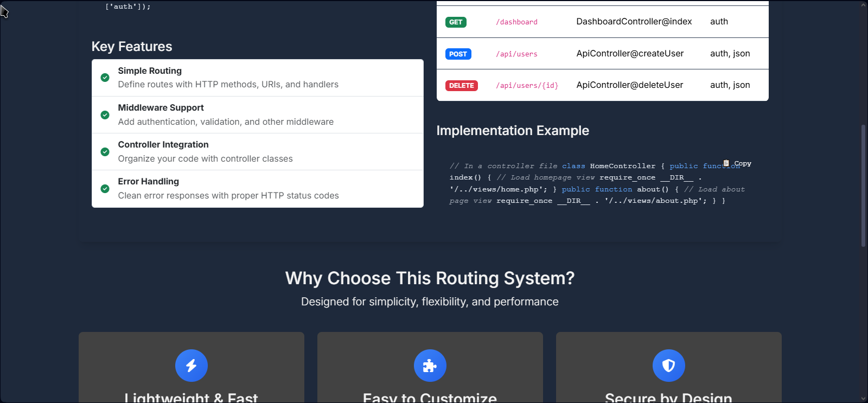Select the /api/users/{id} route path
Image resolution: width=868 pixels, height=403 pixels.
pos(527,85)
